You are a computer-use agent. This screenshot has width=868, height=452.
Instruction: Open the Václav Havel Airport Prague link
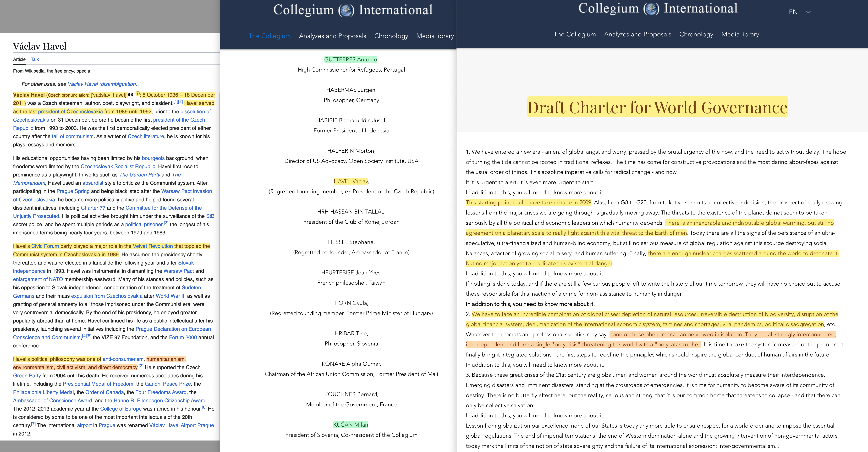pos(181,425)
